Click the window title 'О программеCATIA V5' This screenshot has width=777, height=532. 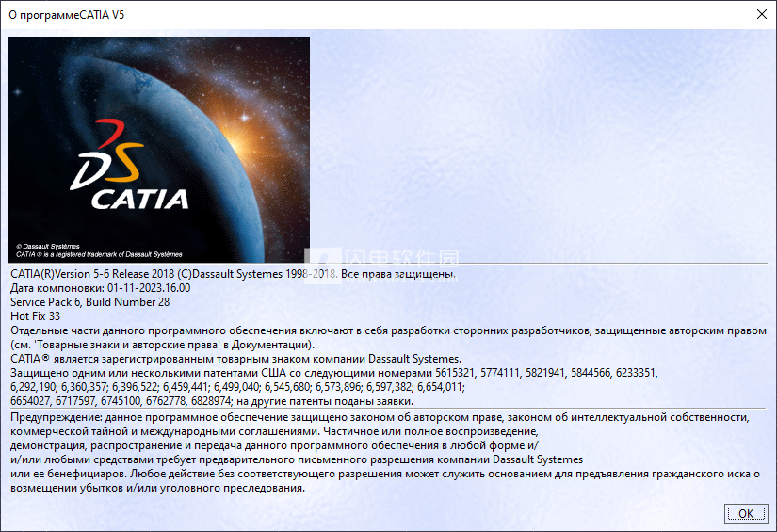(x=67, y=15)
